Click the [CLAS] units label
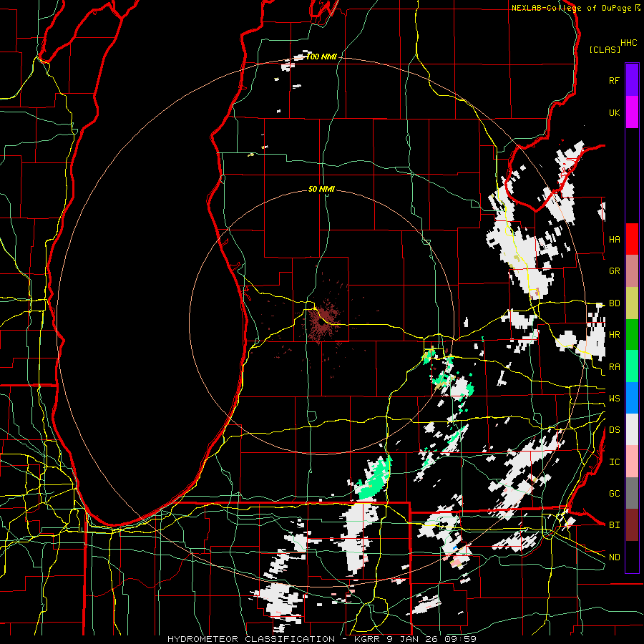 click(x=605, y=49)
